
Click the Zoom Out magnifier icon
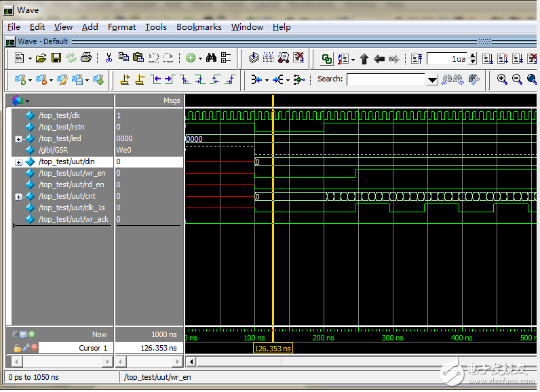click(517, 79)
